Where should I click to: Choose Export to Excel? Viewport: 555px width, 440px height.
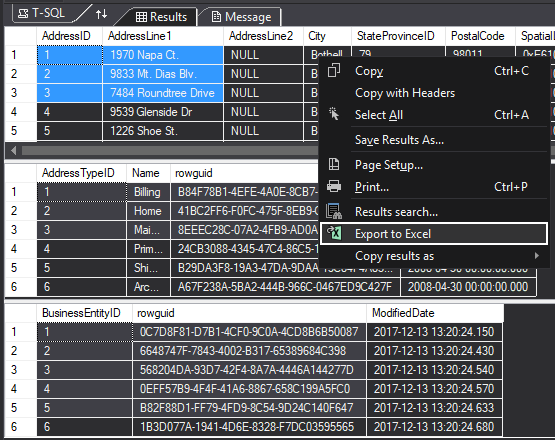coord(434,234)
